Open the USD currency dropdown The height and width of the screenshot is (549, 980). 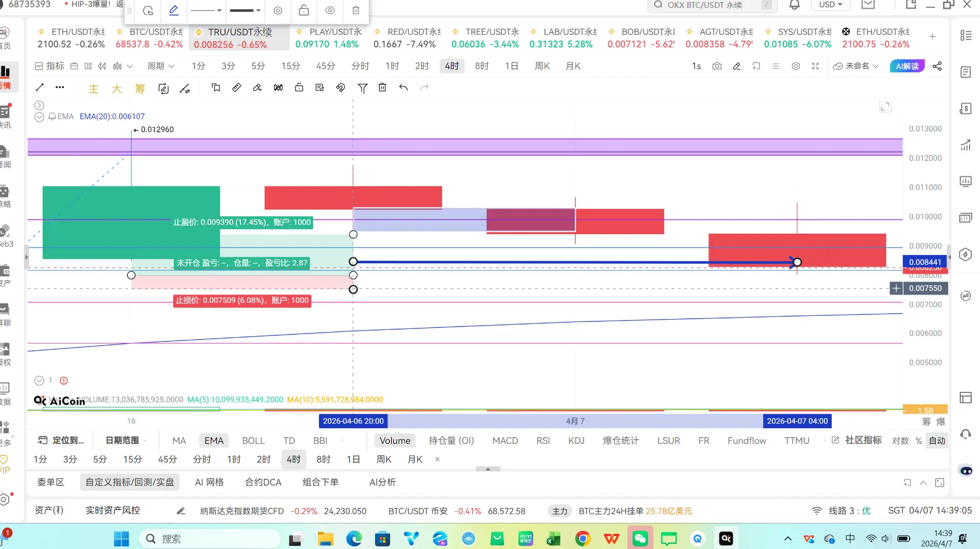pyautogui.click(x=830, y=5)
